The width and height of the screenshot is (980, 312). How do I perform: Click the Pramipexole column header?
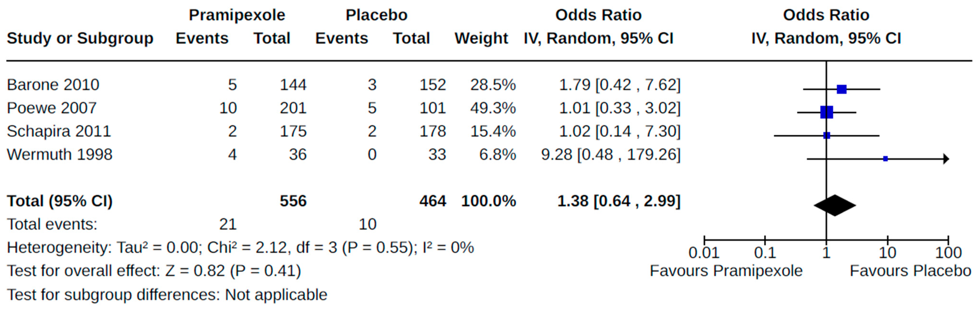[237, 15]
